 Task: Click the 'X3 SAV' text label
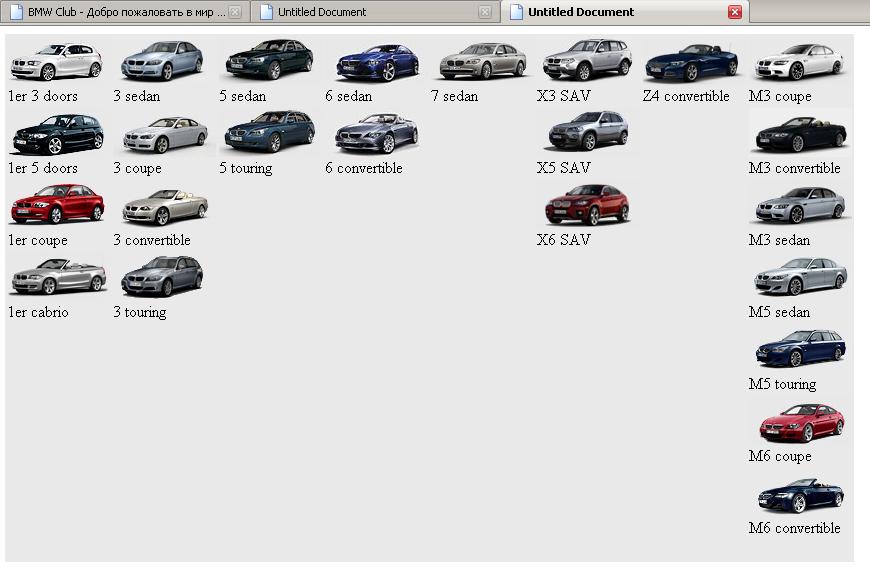[x=563, y=97]
